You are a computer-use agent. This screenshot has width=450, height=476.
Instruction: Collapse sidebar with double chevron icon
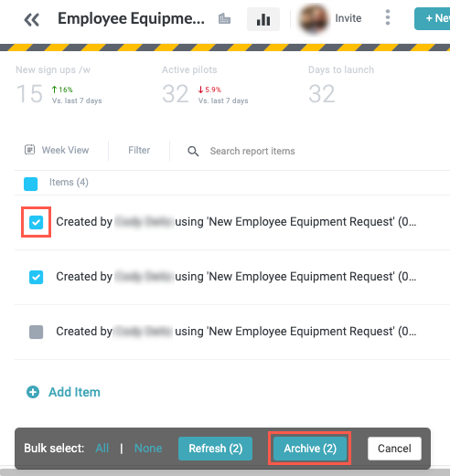[x=32, y=20]
